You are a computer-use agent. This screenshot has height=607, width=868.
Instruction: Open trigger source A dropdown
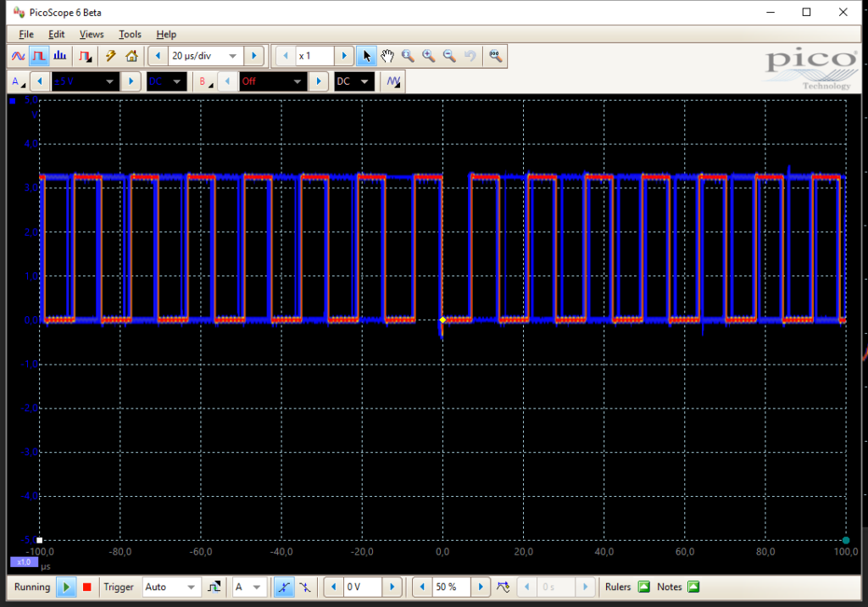point(248,587)
